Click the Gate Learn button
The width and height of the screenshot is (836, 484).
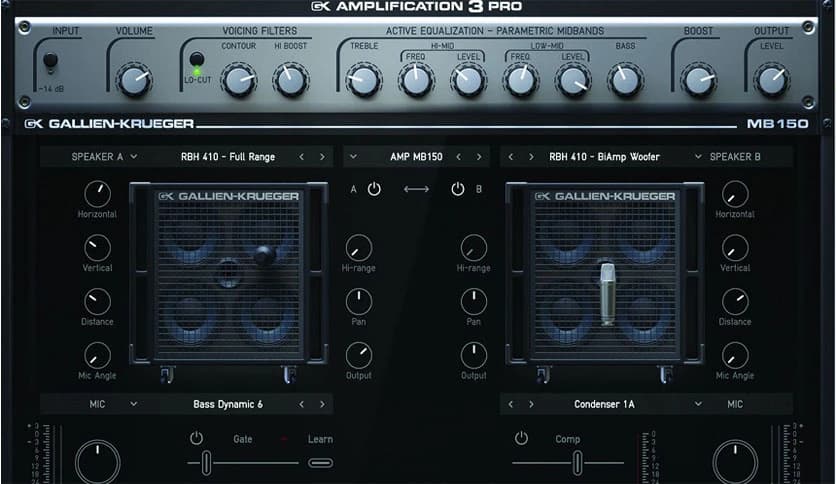(320, 439)
